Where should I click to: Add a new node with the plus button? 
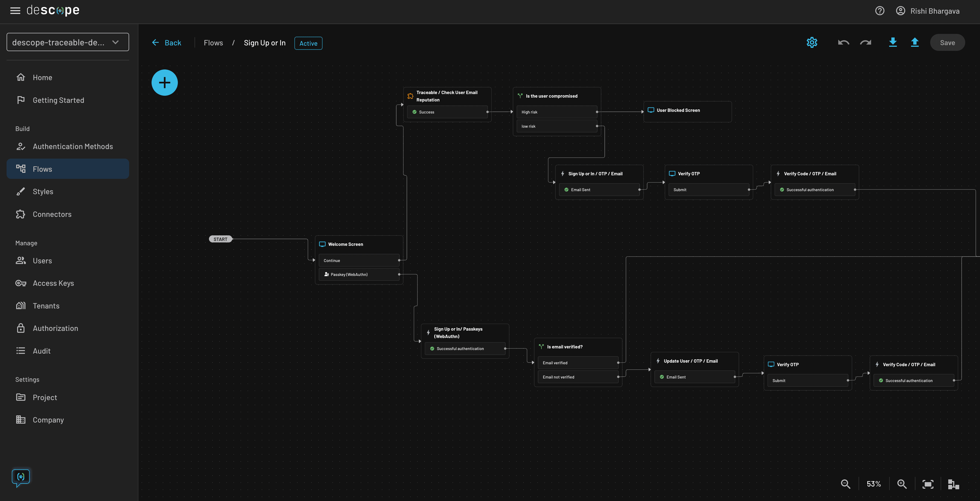click(x=164, y=82)
